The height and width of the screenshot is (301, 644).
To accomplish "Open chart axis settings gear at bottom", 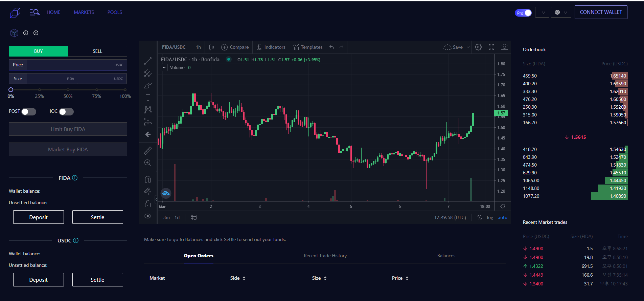I will coord(503,206).
